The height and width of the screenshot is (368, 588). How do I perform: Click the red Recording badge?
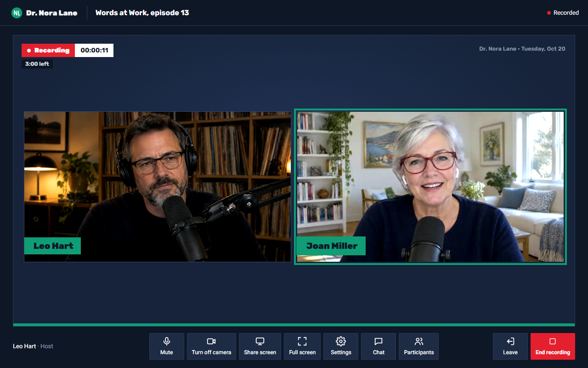pos(48,50)
